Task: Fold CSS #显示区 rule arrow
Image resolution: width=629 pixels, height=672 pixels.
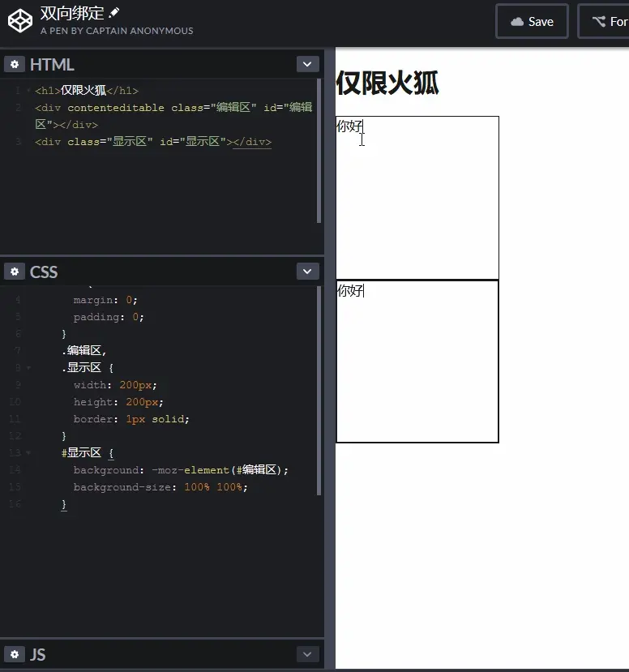Action: [28, 452]
